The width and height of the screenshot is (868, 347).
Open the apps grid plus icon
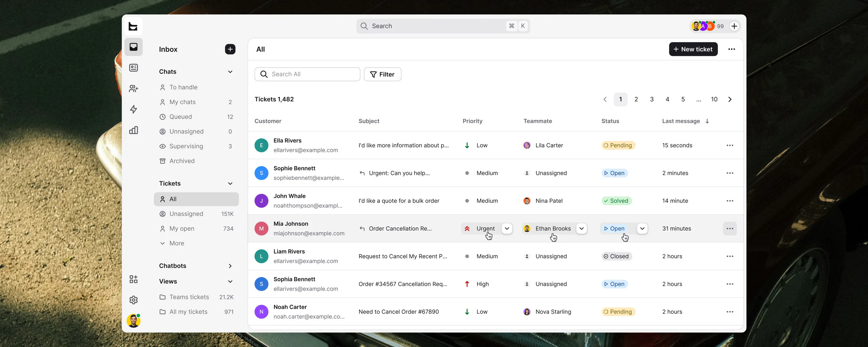pos(133,279)
